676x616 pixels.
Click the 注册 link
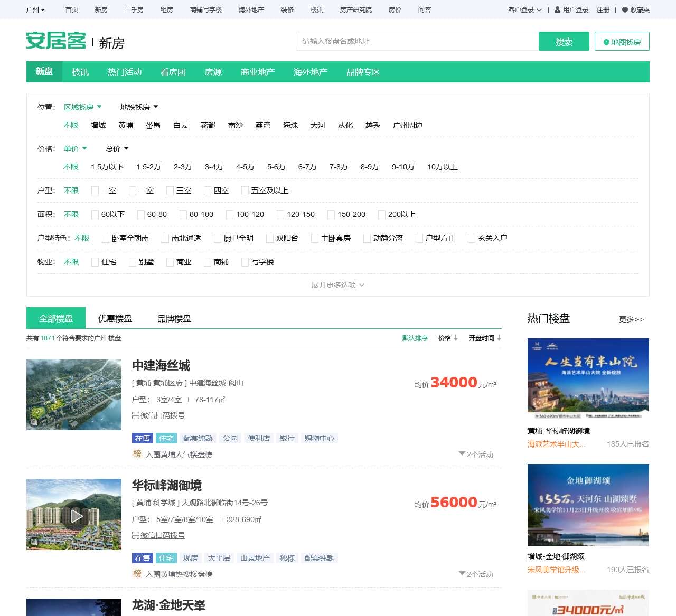(x=603, y=10)
